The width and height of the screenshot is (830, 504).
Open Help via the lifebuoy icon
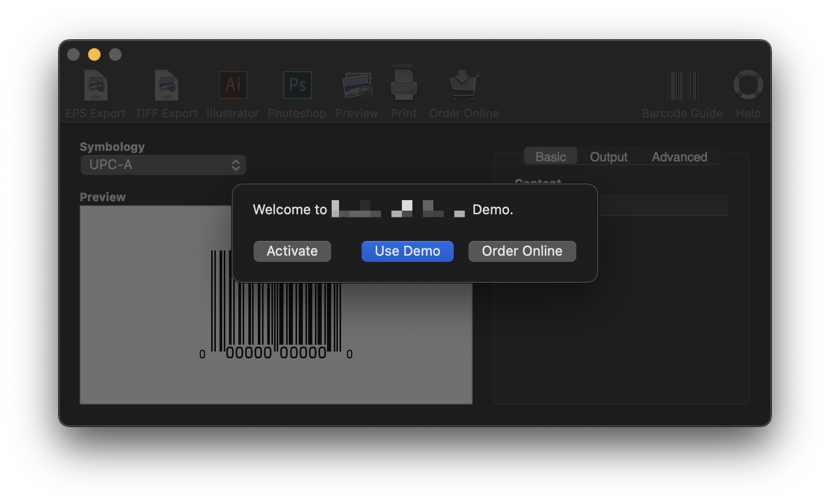click(x=748, y=85)
